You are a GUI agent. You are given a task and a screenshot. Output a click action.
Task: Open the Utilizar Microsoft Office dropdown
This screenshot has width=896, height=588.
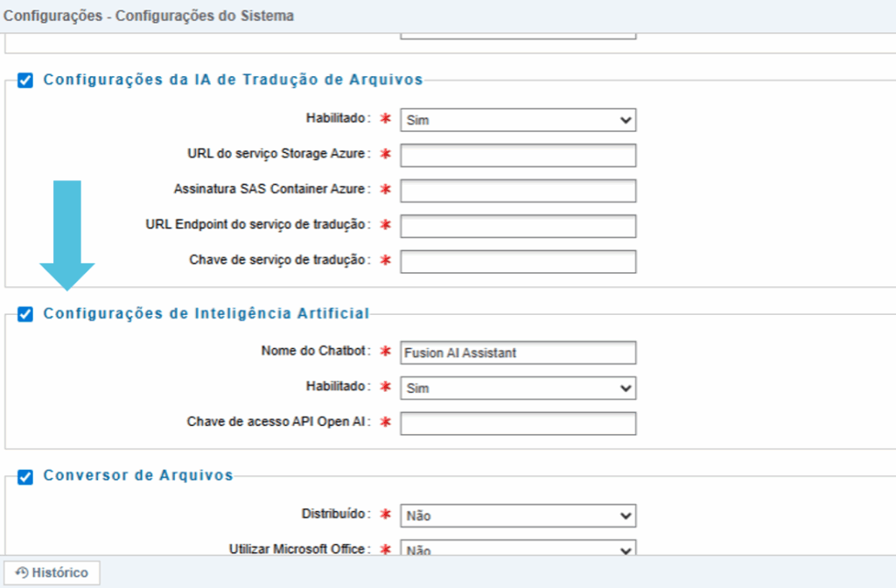(x=517, y=549)
